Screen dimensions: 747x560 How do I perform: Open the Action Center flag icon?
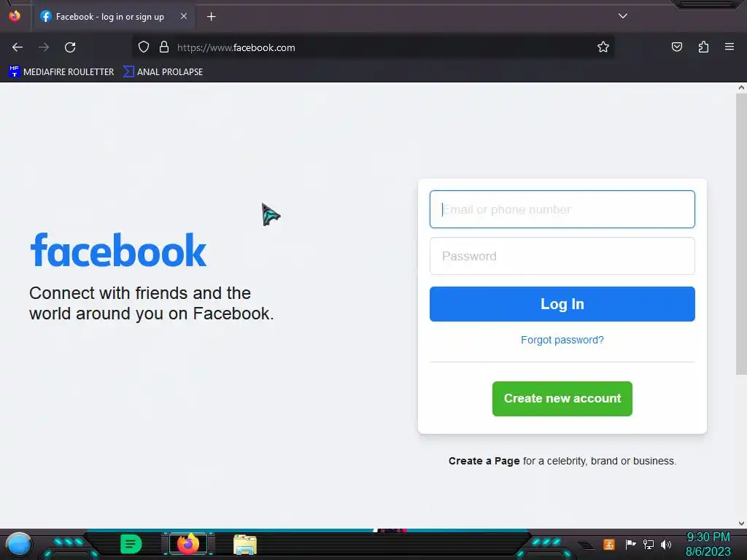[x=630, y=544]
